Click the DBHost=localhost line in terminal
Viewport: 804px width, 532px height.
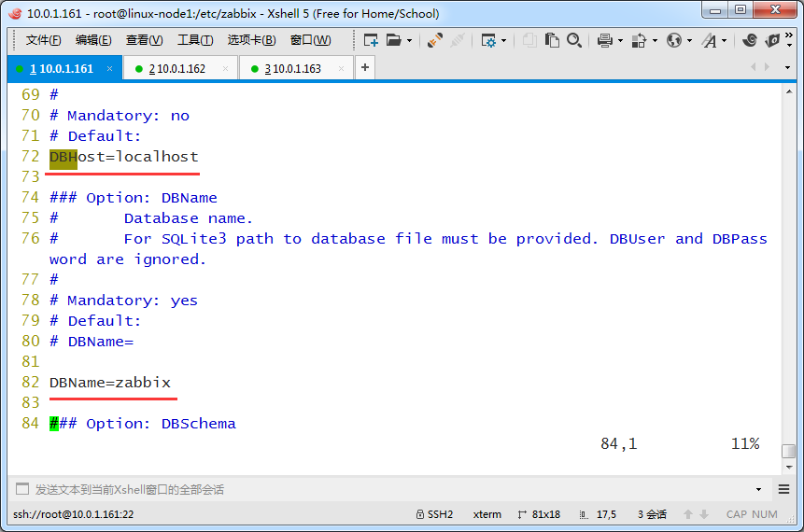point(123,157)
